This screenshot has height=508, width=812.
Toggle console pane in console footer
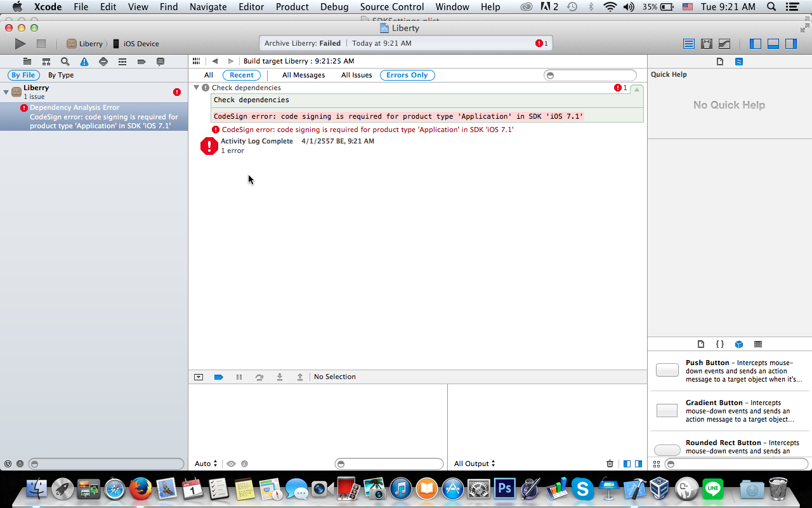point(638,464)
